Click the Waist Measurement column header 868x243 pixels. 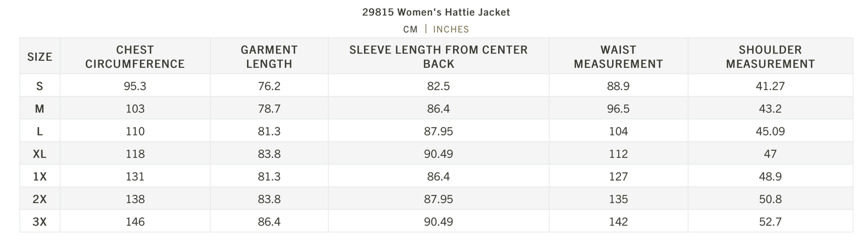pyautogui.click(x=618, y=57)
